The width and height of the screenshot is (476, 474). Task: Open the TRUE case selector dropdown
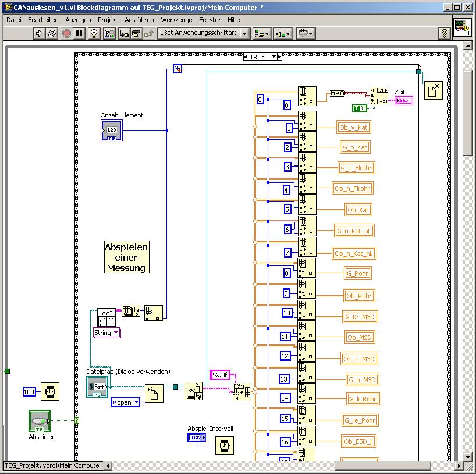(274, 57)
